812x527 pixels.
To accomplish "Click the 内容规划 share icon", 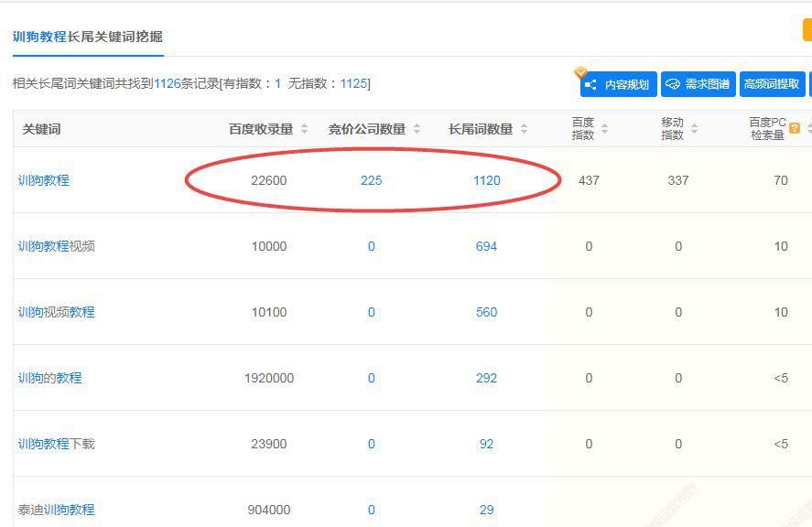I will pos(590,85).
